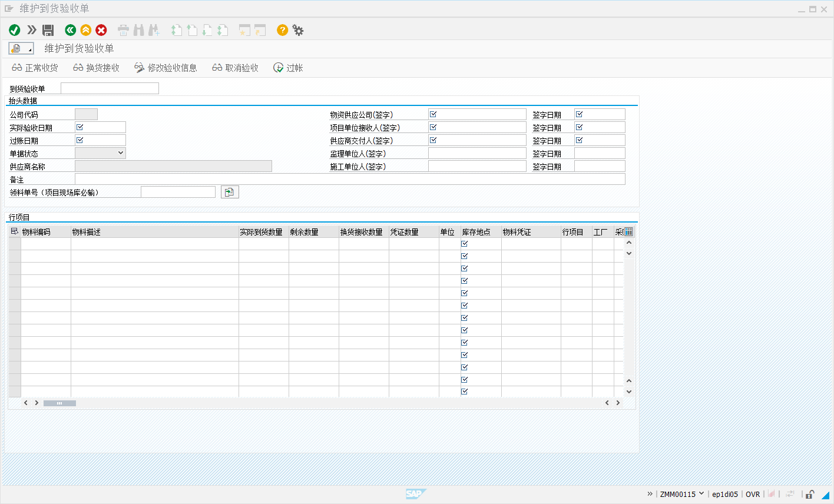Click the table horizontal scrollbar thumb
This screenshot has width=834, height=504.
click(x=59, y=403)
